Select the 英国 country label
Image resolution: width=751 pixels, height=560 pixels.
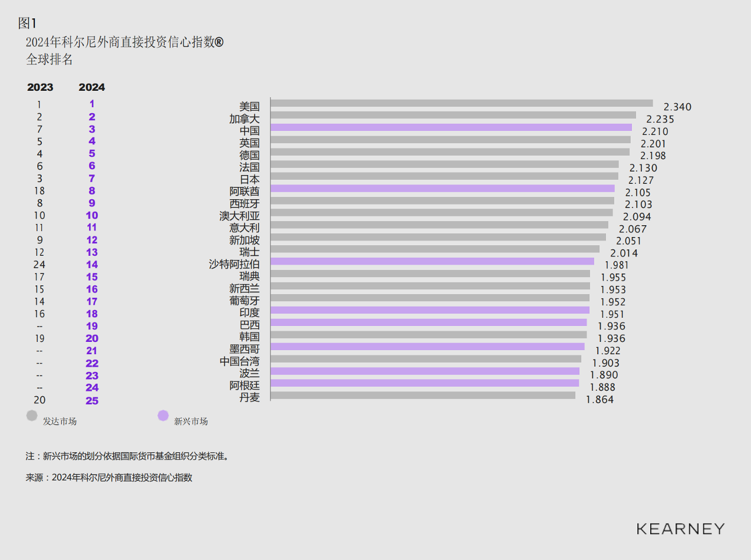[249, 143]
